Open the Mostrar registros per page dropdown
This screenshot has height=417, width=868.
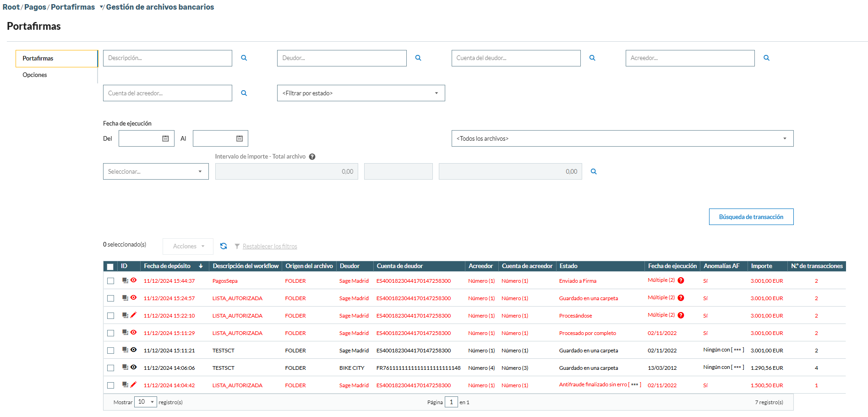(146, 402)
